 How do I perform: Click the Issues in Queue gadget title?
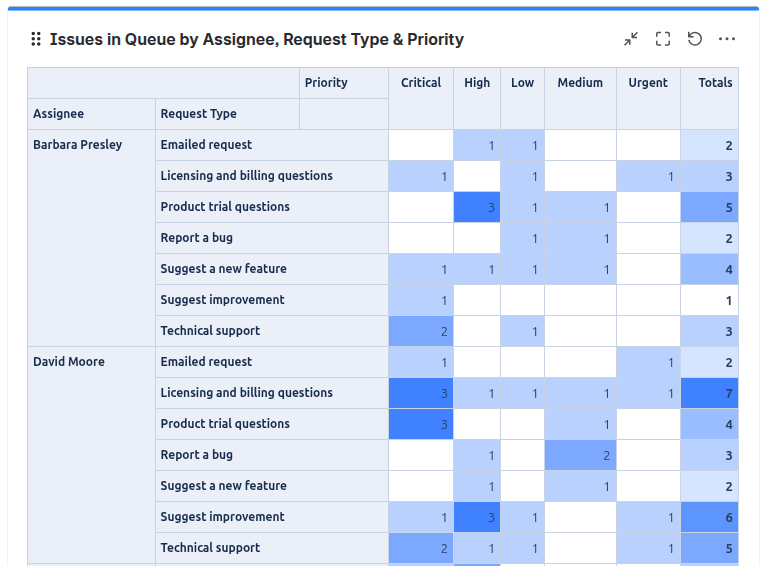pyautogui.click(x=257, y=40)
